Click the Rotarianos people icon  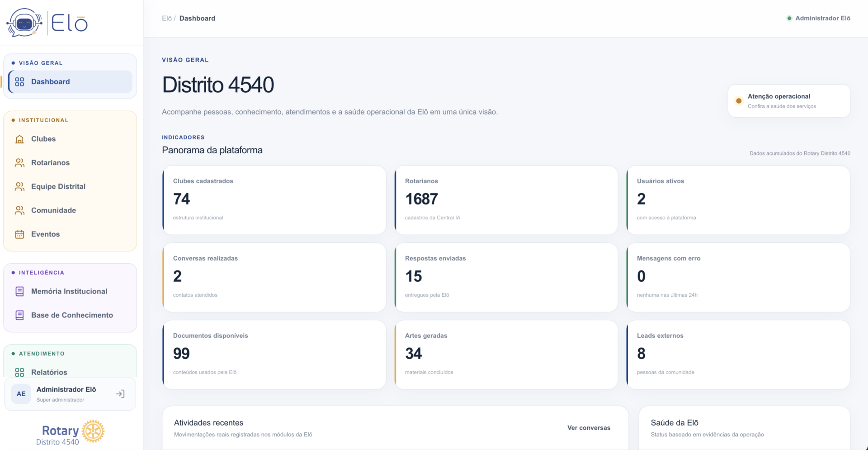[x=19, y=163]
